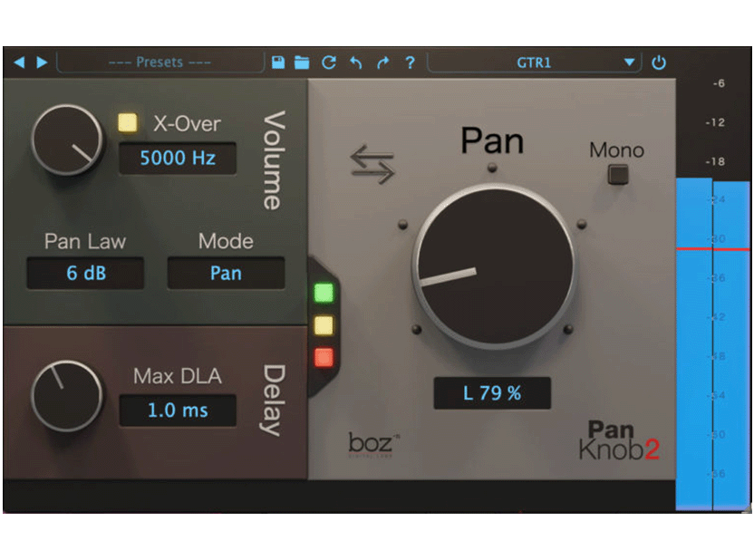Open help question mark icon
Image resolution: width=754 pixels, height=560 pixels.
click(x=410, y=63)
